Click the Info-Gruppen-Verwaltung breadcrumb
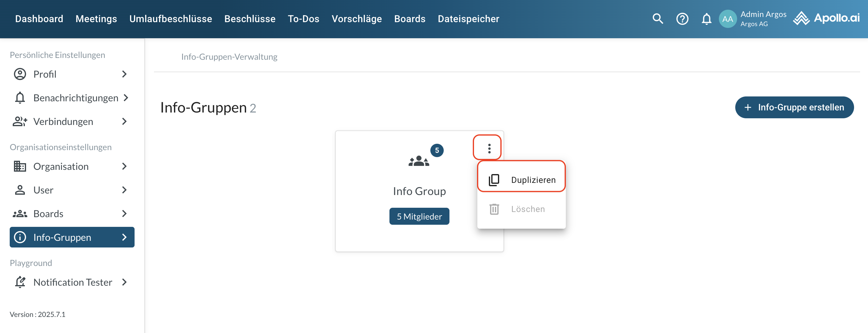 [229, 57]
